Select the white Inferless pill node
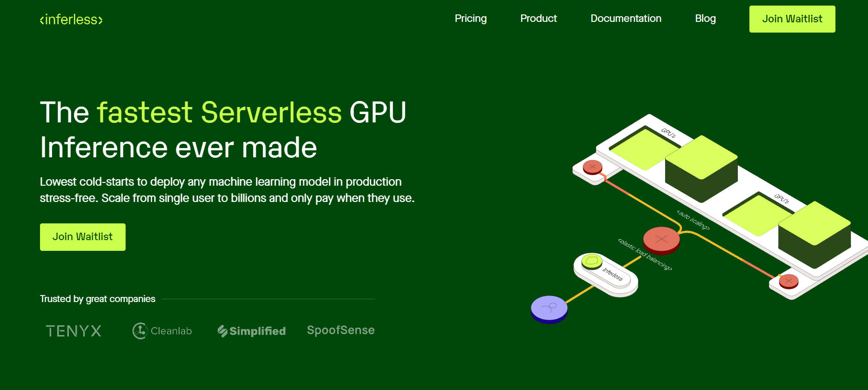This screenshot has height=390, width=868. [x=606, y=274]
